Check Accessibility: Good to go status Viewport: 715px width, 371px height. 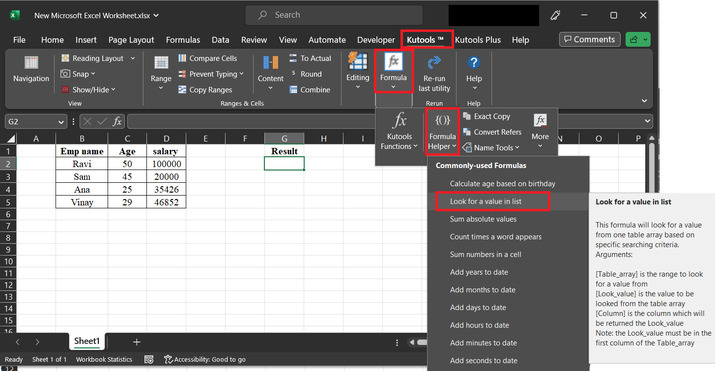(205, 360)
